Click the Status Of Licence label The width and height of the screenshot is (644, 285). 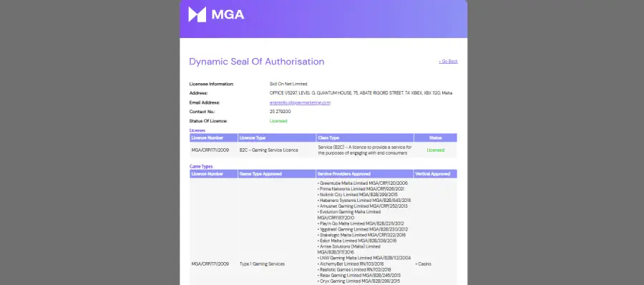click(x=208, y=121)
